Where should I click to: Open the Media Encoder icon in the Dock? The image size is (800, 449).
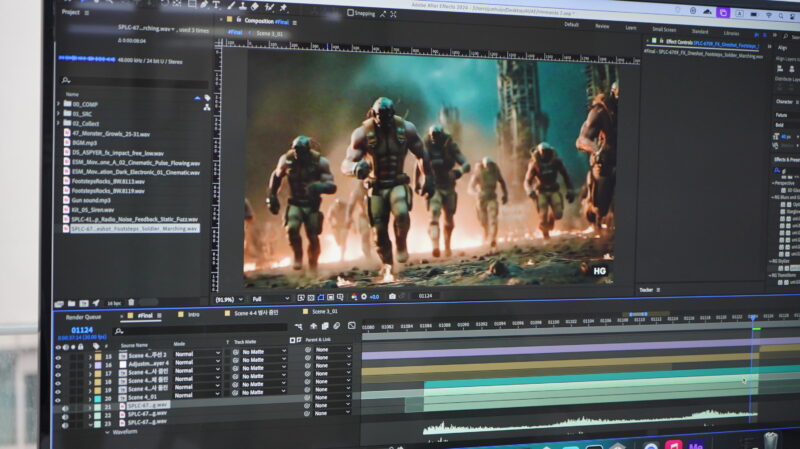pyautogui.click(x=697, y=446)
